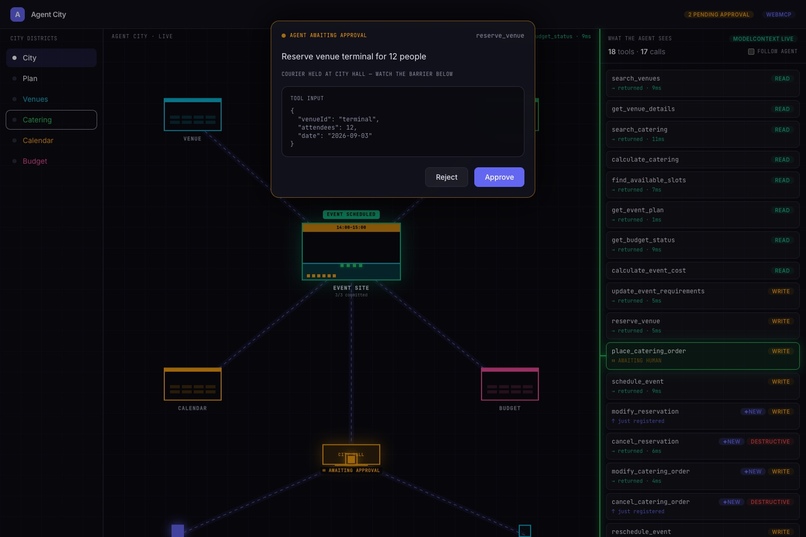Screen dimensions: 806x537
Task: Select the Budget building node
Action: click(510, 384)
